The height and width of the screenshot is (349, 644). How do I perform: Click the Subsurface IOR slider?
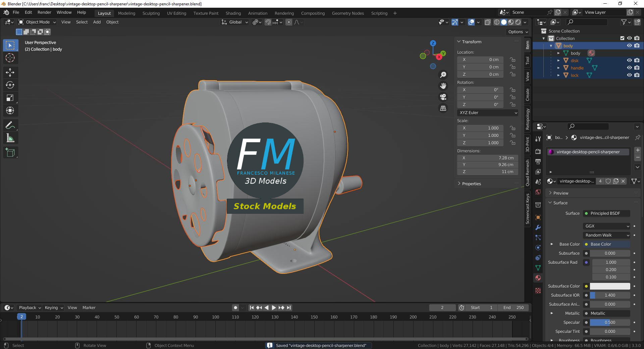[x=610, y=295]
